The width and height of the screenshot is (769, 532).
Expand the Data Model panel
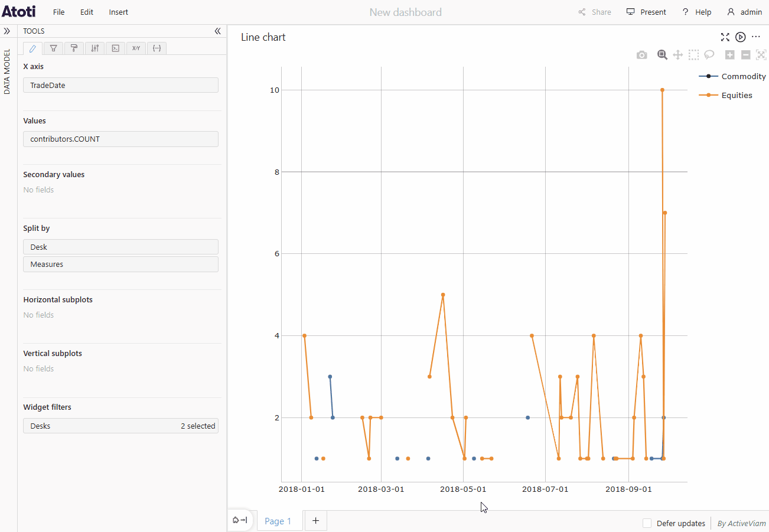coord(7,31)
